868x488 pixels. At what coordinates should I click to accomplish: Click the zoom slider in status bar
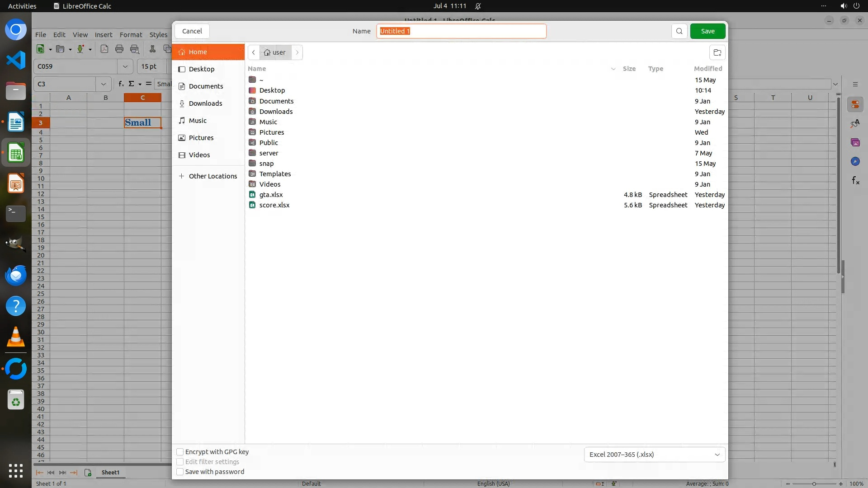pyautogui.click(x=814, y=484)
